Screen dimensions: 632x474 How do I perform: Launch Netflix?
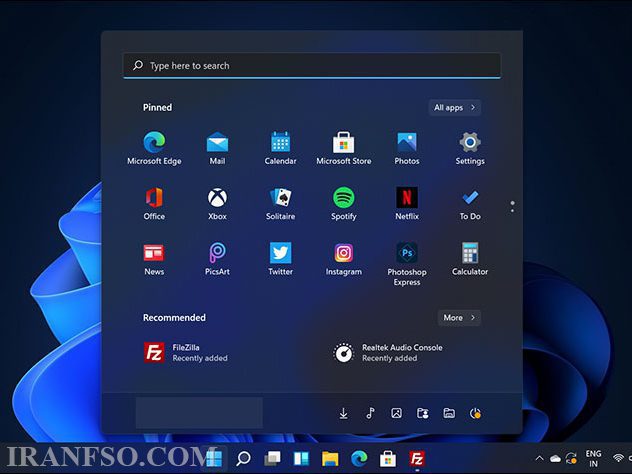click(407, 203)
